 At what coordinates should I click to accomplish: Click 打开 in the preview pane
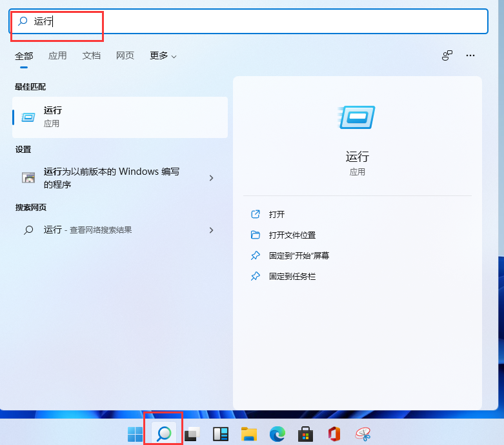point(277,214)
